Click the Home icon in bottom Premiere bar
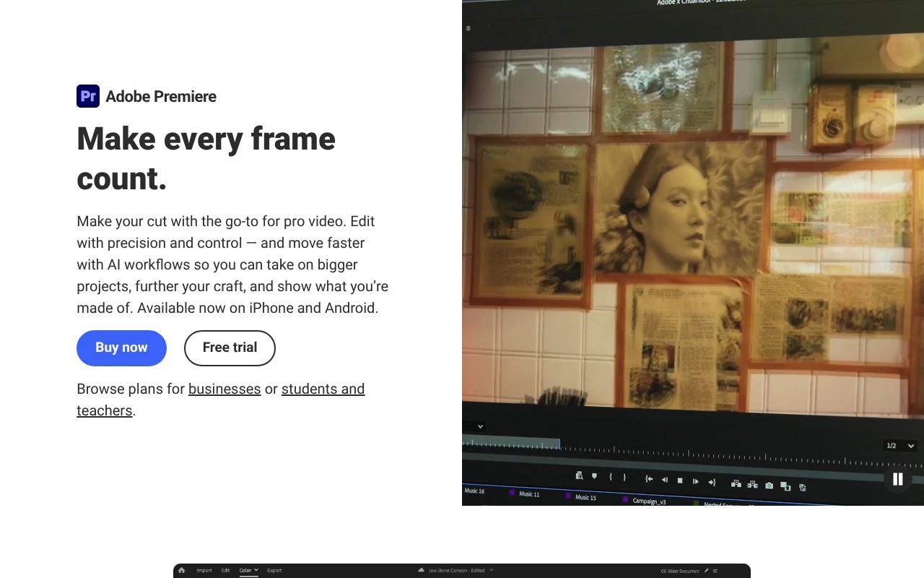924x578 pixels. [x=181, y=570]
